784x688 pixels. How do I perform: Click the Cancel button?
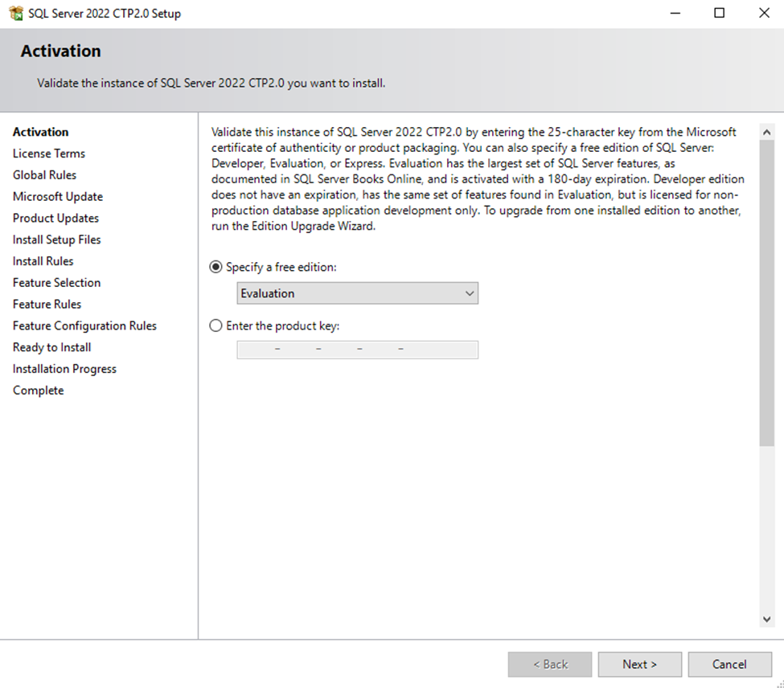point(729,664)
